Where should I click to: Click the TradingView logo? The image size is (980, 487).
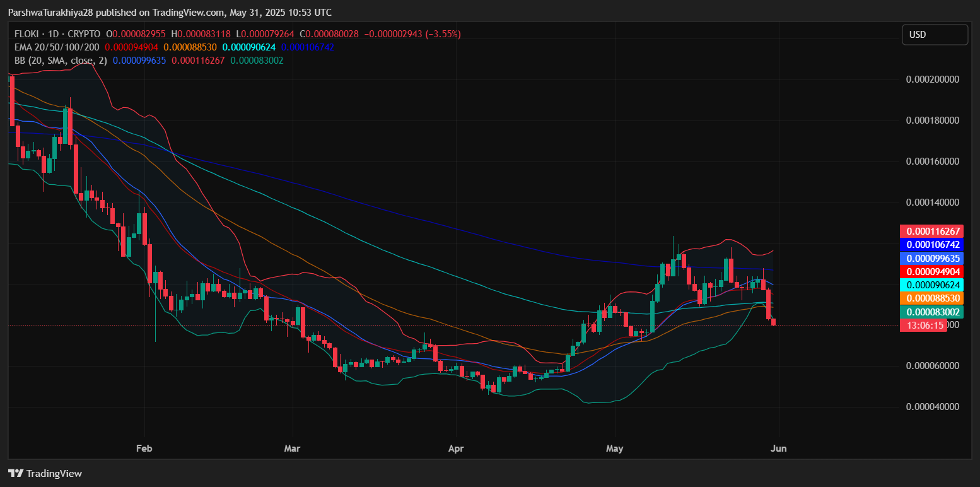[45, 474]
